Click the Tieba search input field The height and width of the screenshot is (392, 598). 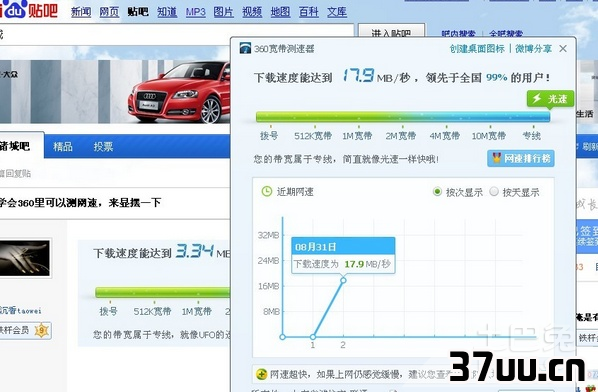[177, 34]
